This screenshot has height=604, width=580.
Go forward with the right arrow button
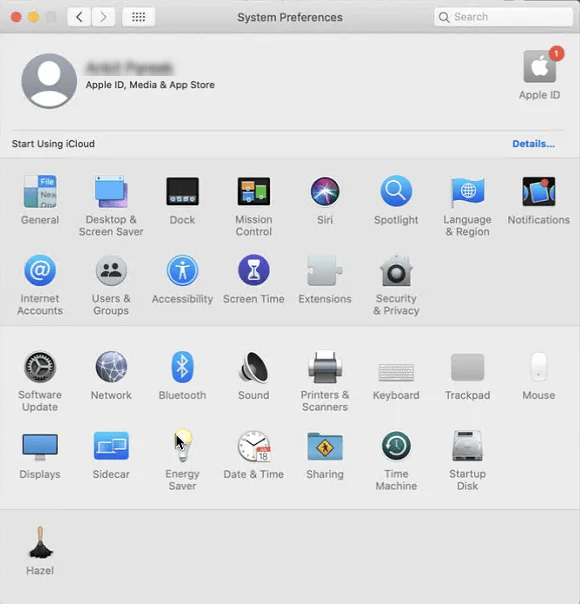pyautogui.click(x=103, y=17)
